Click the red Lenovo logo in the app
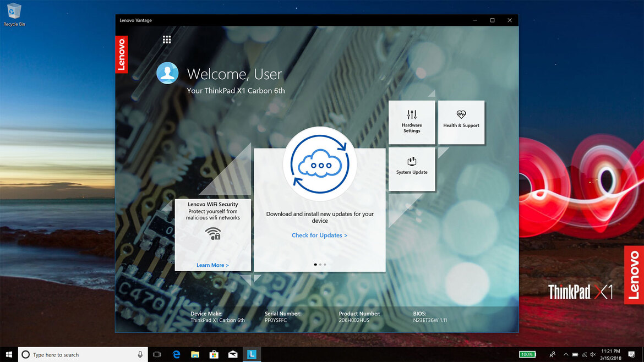The image size is (644, 362). (x=122, y=54)
